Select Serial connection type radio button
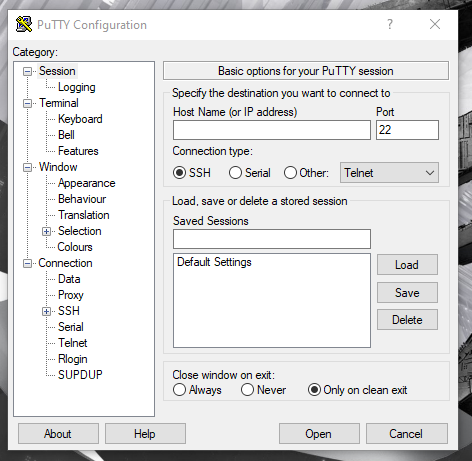This screenshot has height=461, width=472. (x=235, y=173)
